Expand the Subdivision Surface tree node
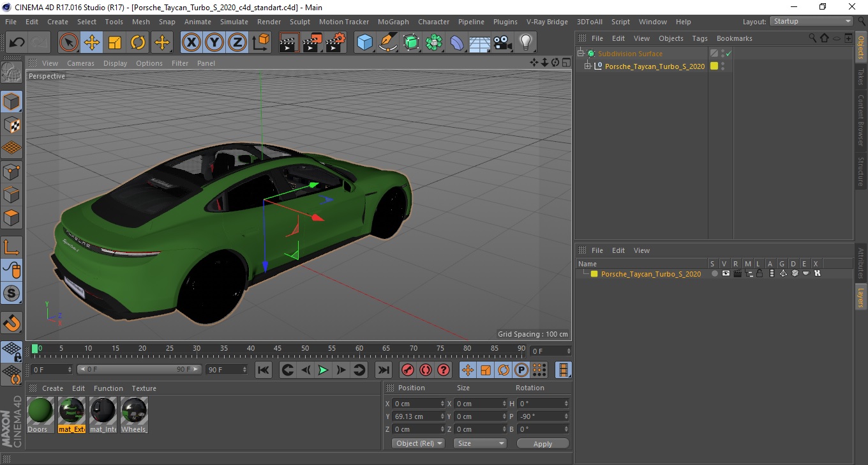This screenshot has height=465, width=868. pyautogui.click(x=581, y=54)
